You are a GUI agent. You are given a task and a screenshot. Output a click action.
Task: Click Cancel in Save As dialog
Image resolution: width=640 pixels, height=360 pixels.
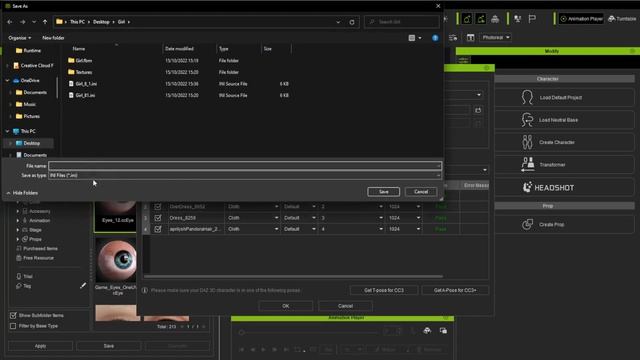coord(421,192)
